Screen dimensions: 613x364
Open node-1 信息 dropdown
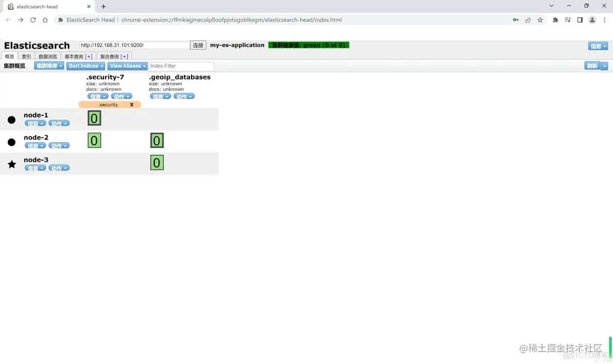pyautogui.click(x=35, y=124)
